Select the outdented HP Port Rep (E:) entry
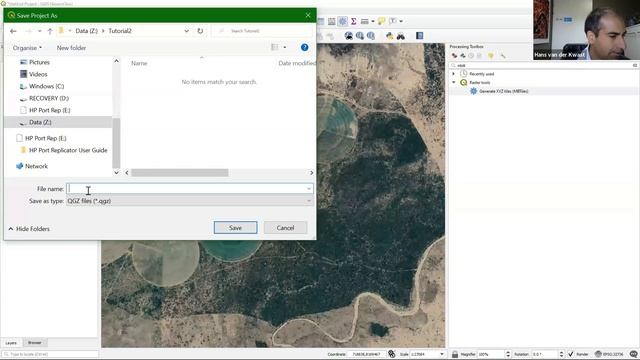The height and width of the screenshot is (360, 640). click(x=46, y=138)
